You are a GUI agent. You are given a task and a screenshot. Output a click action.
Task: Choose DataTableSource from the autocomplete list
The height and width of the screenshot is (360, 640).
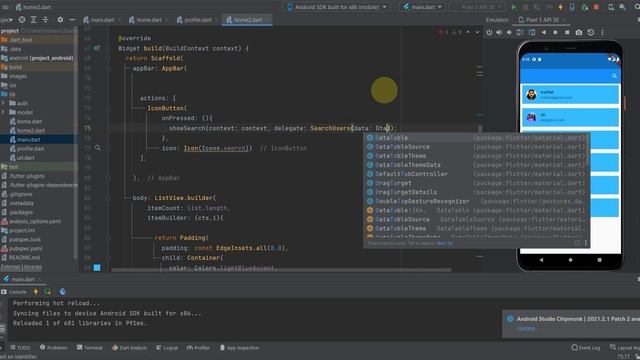[476, 147]
